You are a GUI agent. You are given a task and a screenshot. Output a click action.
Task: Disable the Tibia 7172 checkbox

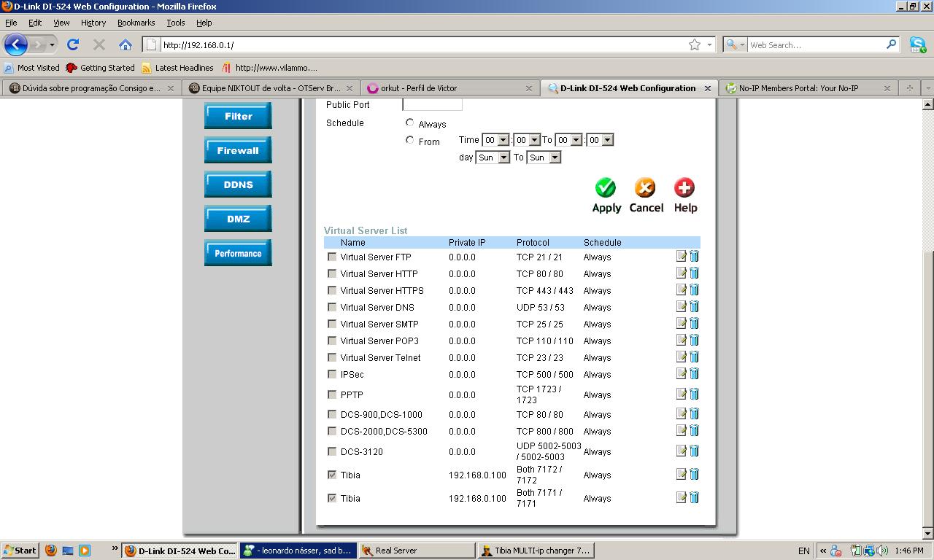332,475
